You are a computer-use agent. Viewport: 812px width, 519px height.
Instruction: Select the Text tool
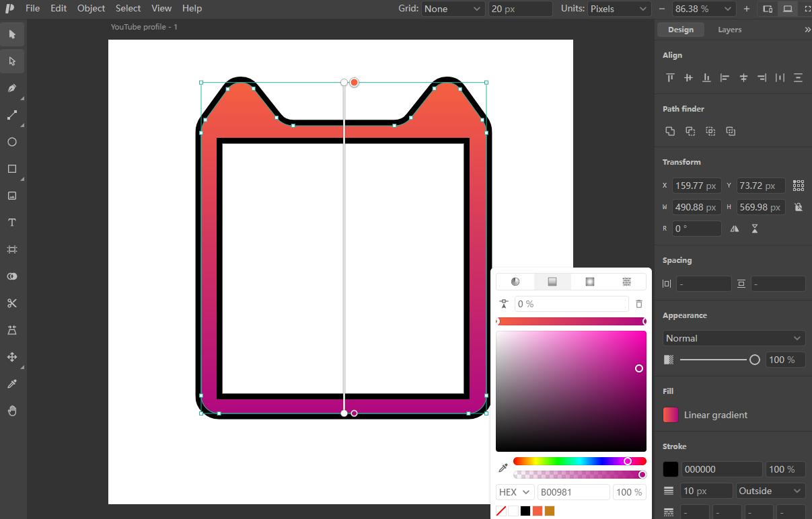pyautogui.click(x=12, y=223)
